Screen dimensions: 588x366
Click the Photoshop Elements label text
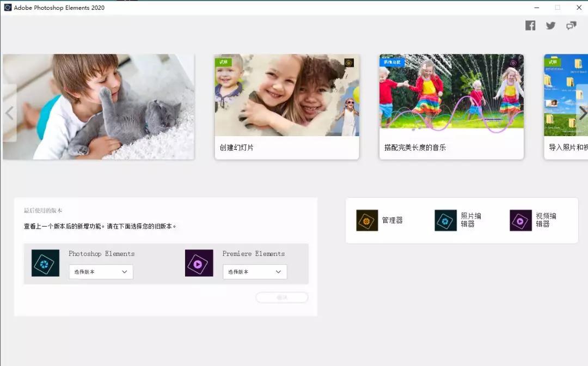(102, 254)
